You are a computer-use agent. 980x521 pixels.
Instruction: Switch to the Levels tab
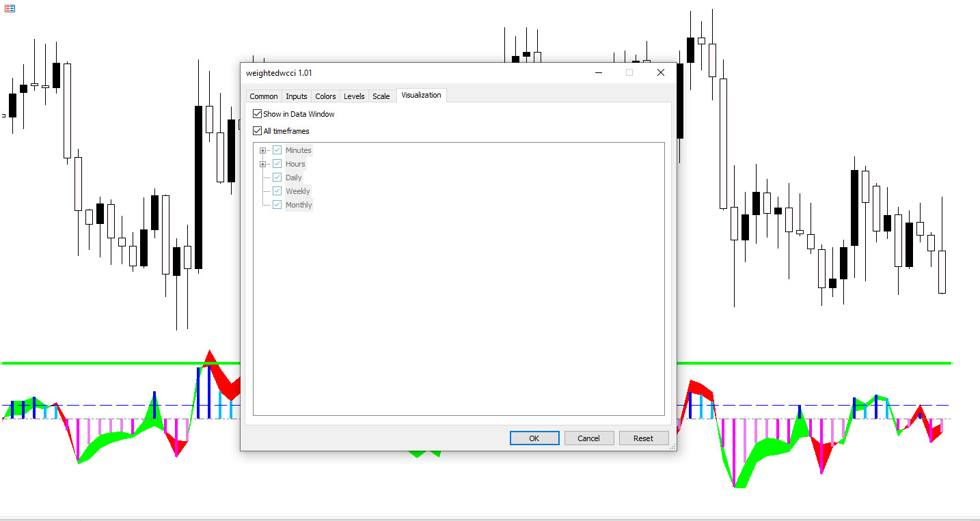(x=354, y=96)
